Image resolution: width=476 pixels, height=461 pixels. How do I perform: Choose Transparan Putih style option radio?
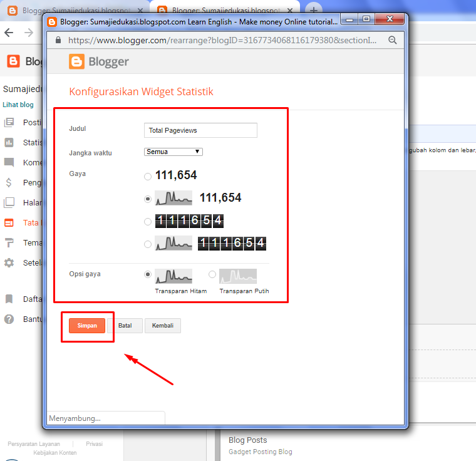click(212, 274)
